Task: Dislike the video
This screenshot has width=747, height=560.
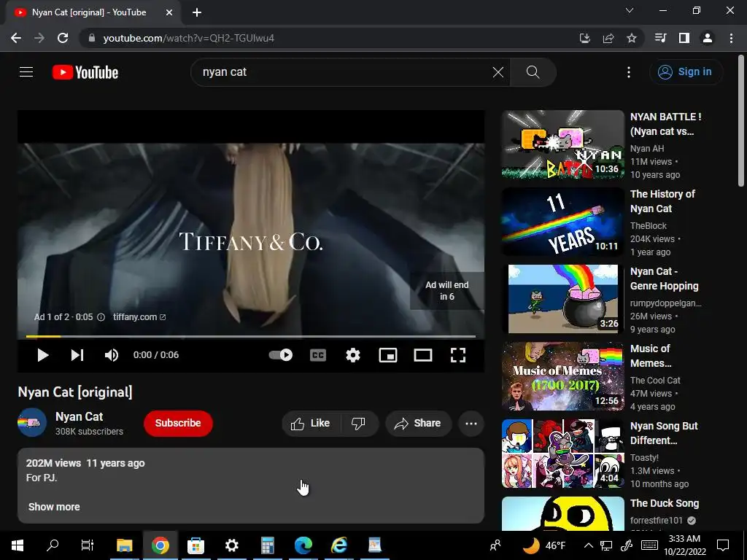Action: point(359,424)
